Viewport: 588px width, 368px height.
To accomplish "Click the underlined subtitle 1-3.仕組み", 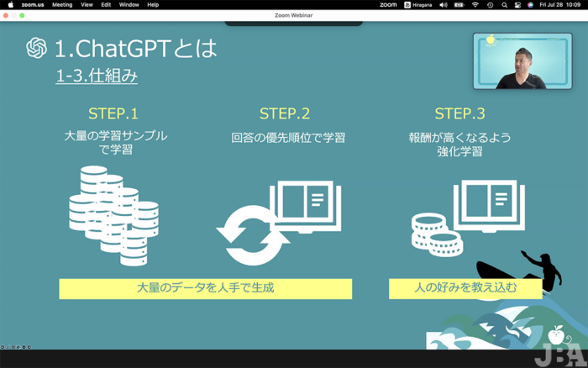I will tap(97, 76).
